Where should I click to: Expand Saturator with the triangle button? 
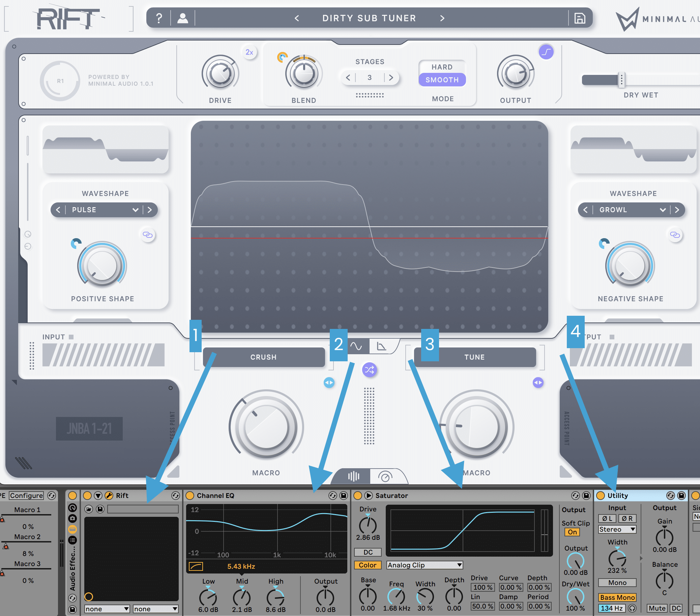[369, 496]
